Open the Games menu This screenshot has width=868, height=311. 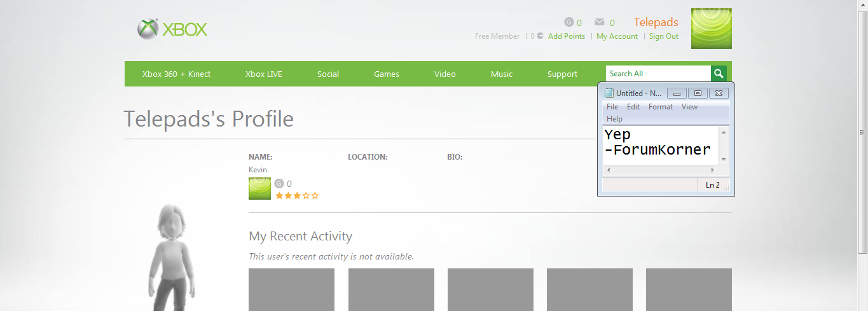tap(387, 74)
